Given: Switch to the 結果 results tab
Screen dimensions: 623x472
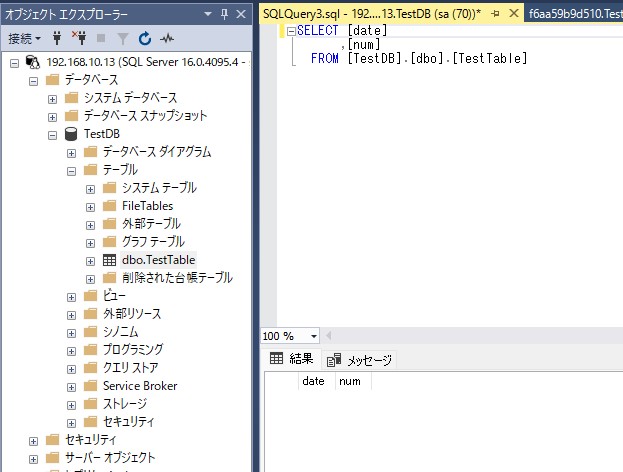Looking at the screenshot, I should 292,359.
